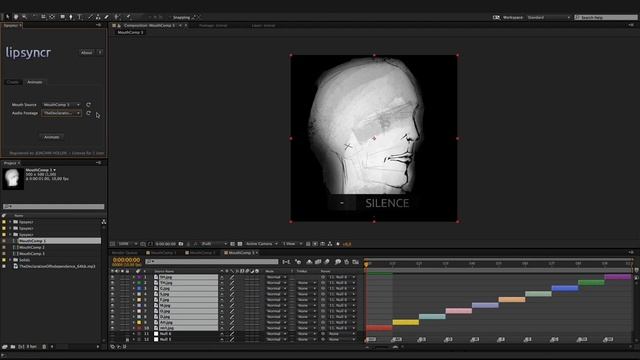
Task: Hide layer 10 eye toggle
Action: (113, 328)
